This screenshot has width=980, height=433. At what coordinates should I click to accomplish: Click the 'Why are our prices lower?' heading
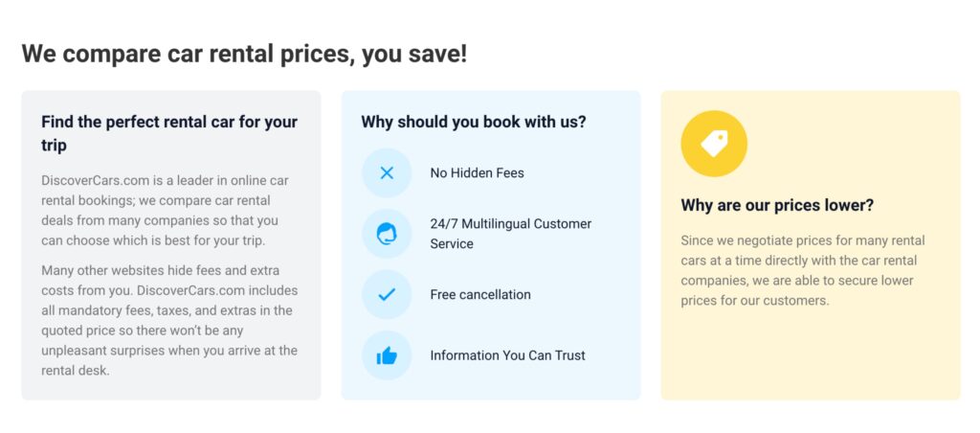pos(777,205)
